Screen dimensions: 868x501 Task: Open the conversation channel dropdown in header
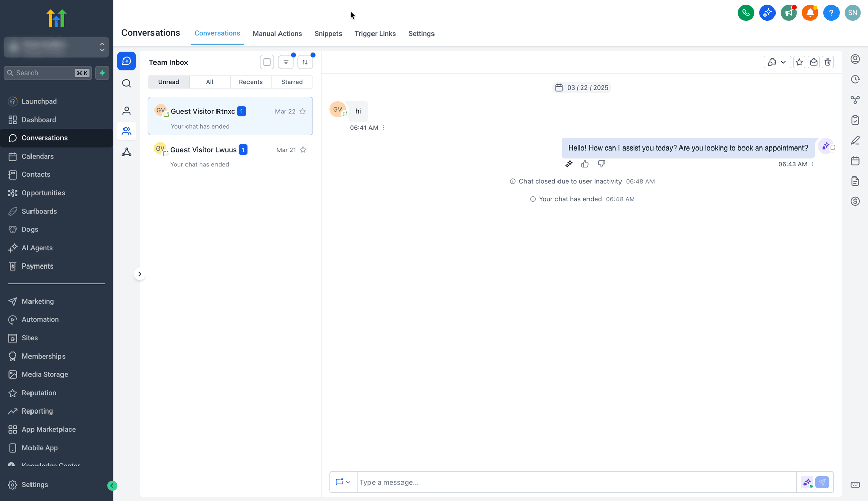coord(777,62)
